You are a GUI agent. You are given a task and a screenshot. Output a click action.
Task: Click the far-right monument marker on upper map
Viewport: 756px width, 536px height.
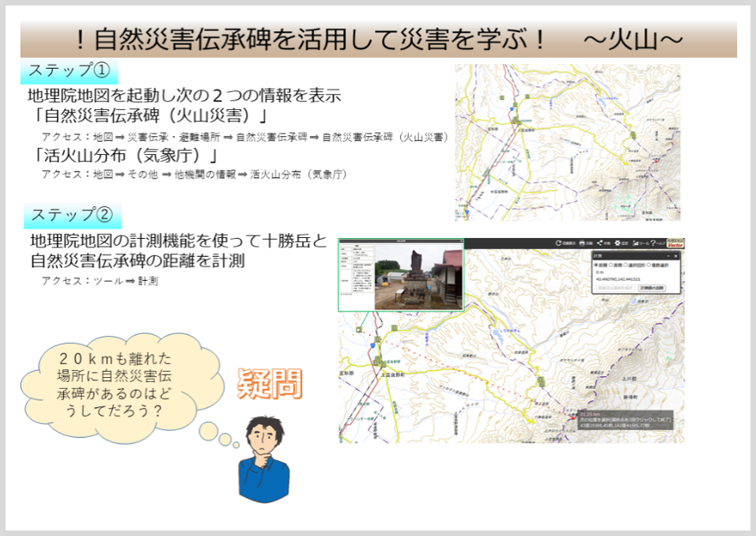633,135
